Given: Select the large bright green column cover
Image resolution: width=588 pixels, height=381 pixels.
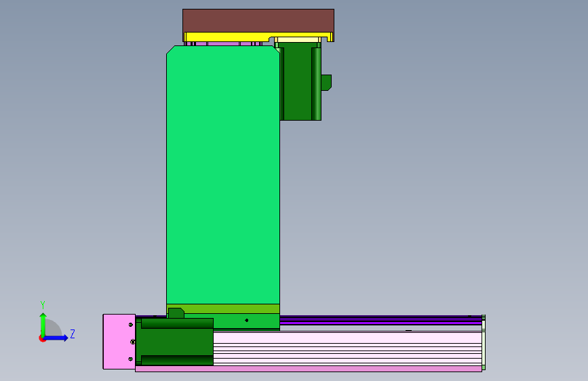Looking at the screenshot, I should pyautogui.click(x=223, y=175).
